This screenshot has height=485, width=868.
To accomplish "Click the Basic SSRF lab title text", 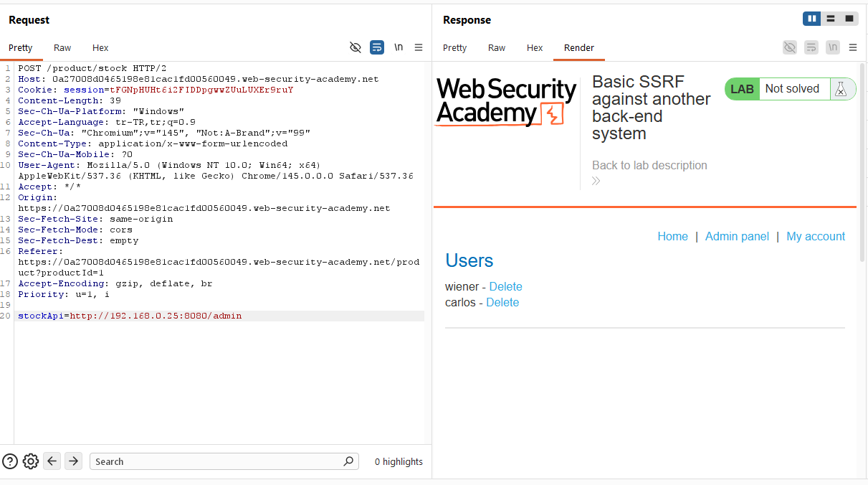I will coord(651,108).
